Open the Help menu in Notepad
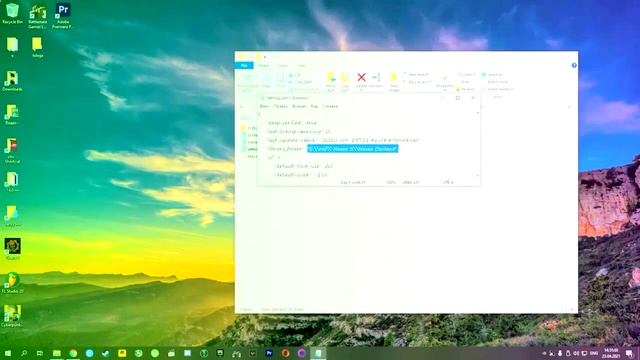This screenshot has width=640, height=360. click(330, 106)
